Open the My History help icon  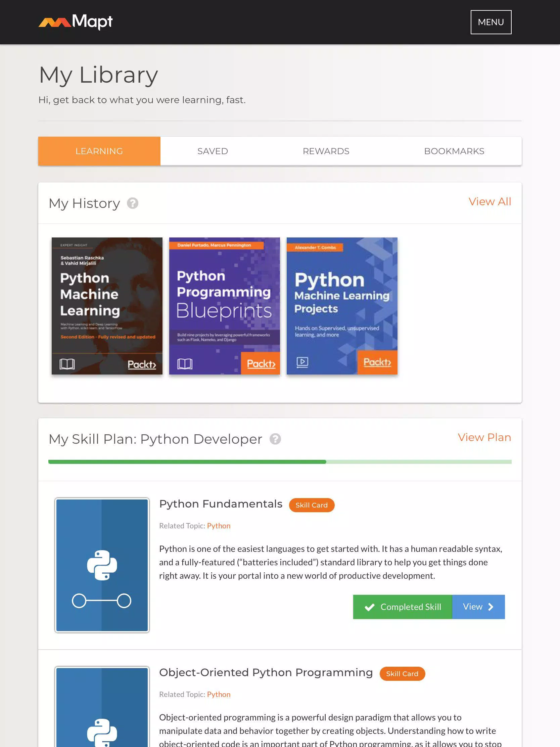[x=133, y=203]
